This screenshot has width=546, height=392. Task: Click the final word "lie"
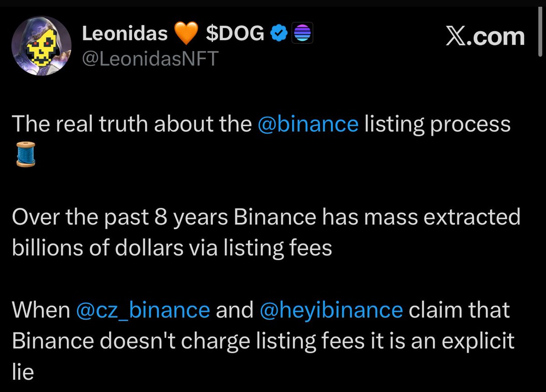coord(23,372)
